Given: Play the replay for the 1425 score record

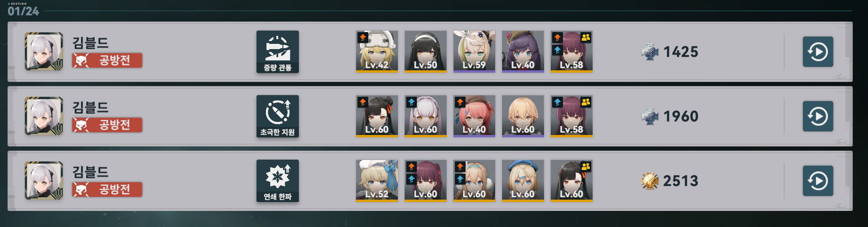Looking at the screenshot, I should (818, 51).
